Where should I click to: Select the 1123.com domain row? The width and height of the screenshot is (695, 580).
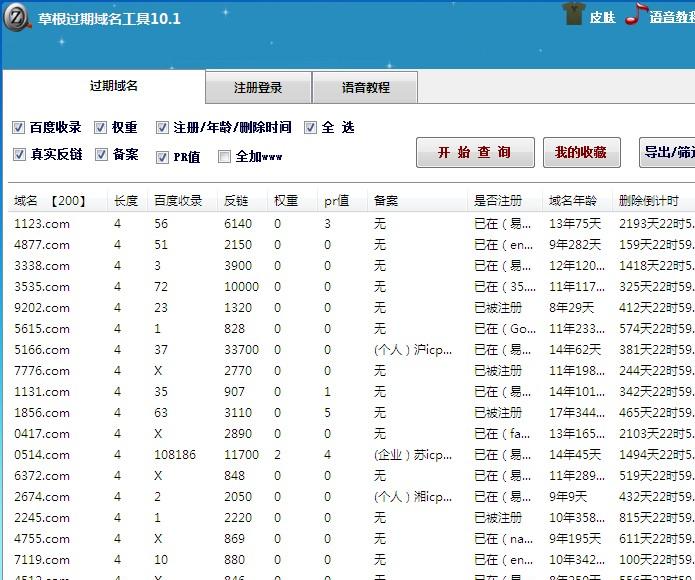point(42,224)
